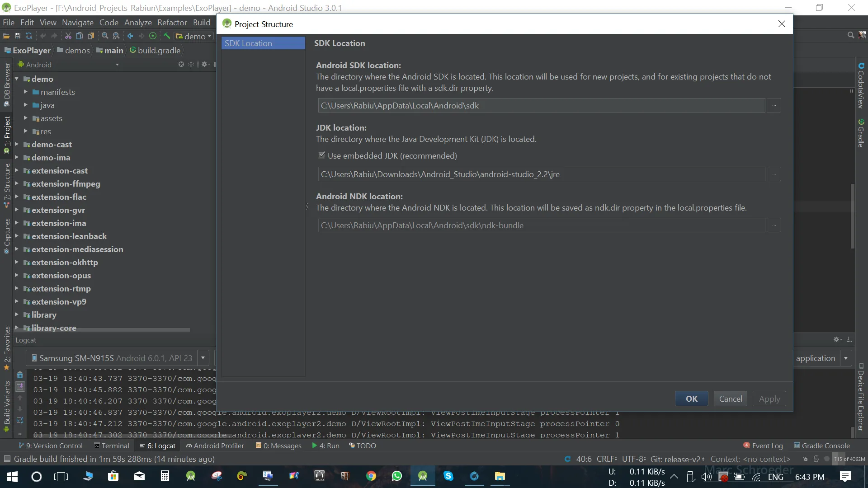Switch to the Terminal tool tab
The width and height of the screenshot is (868, 488).
[111, 446]
